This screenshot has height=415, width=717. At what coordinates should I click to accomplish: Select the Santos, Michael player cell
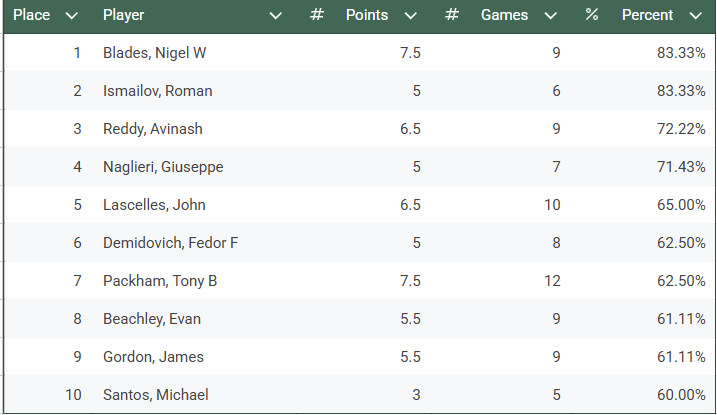point(155,395)
